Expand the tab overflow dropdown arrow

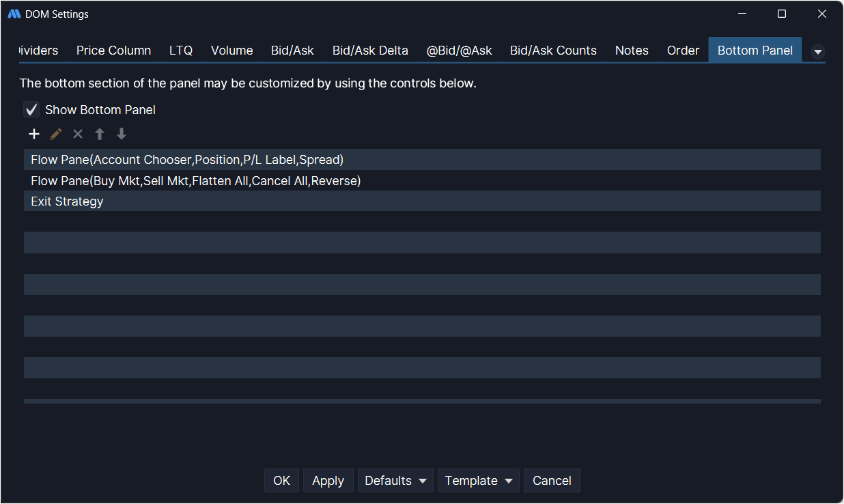817,52
